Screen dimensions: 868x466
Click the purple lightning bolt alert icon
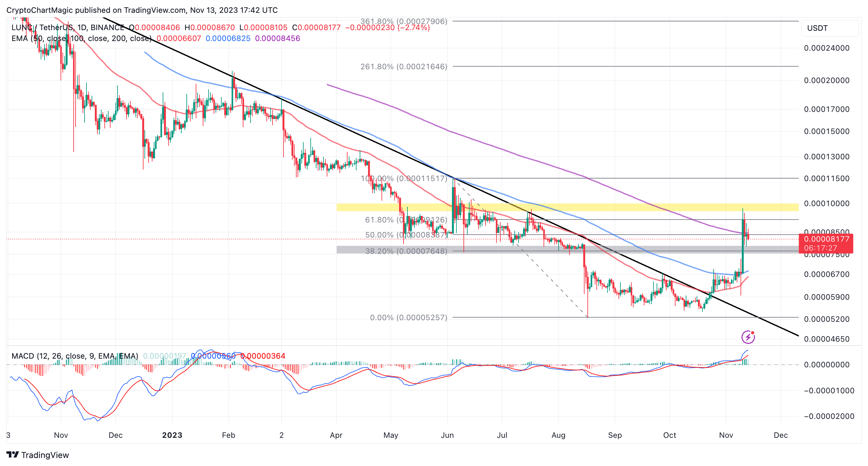[x=748, y=337]
